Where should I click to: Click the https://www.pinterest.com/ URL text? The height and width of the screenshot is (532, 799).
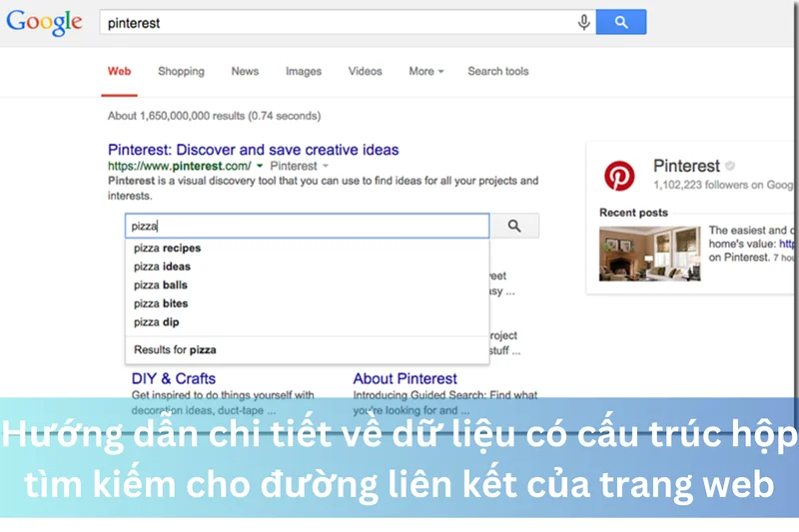click(180, 166)
